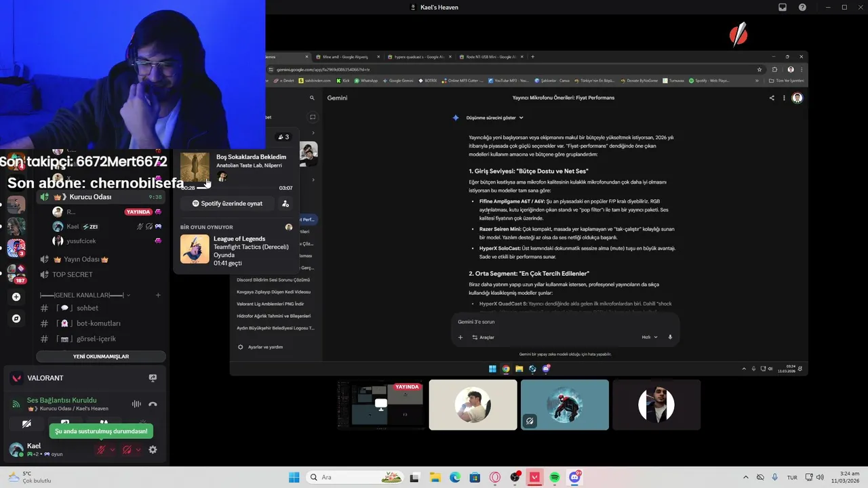Switch to Rode NT-USB Mini browser tab
The height and width of the screenshot is (488, 868).
(490, 57)
